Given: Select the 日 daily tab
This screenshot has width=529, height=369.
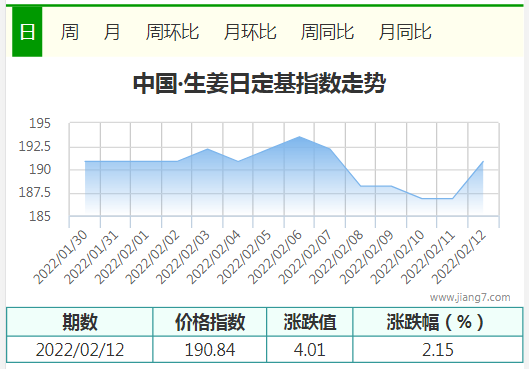Looking at the screenshot, I should (27, 32).
